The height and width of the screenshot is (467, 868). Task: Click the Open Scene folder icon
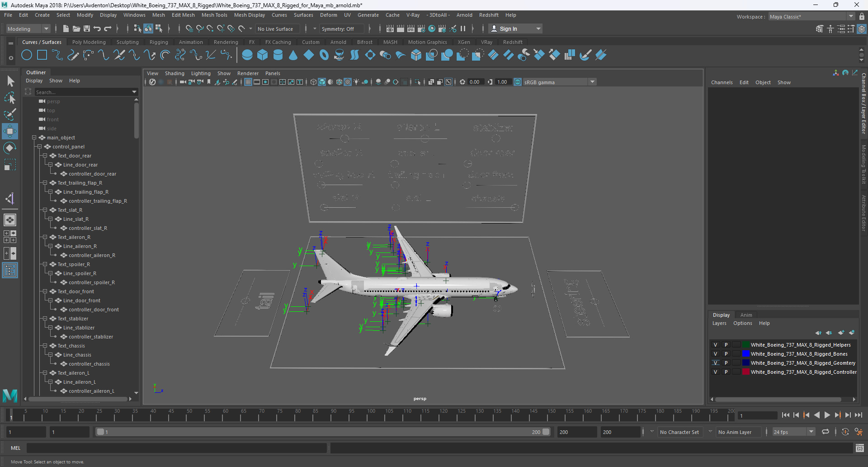click(x=76, y=29)
